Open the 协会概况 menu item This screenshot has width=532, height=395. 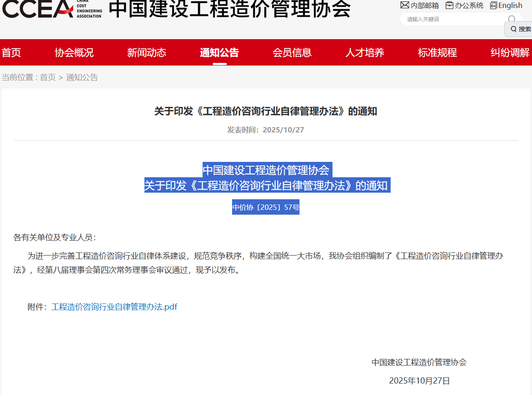pos(74,52)
